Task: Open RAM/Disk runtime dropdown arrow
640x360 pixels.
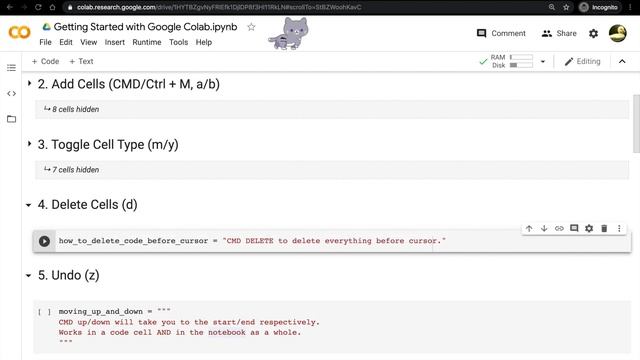Action: [543, 62]
